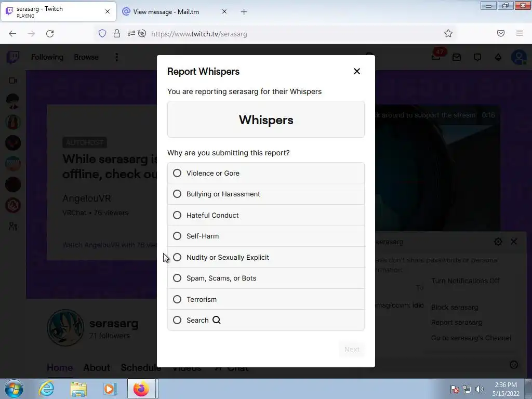Click sidebar find friends people icon

click(13, 227)
